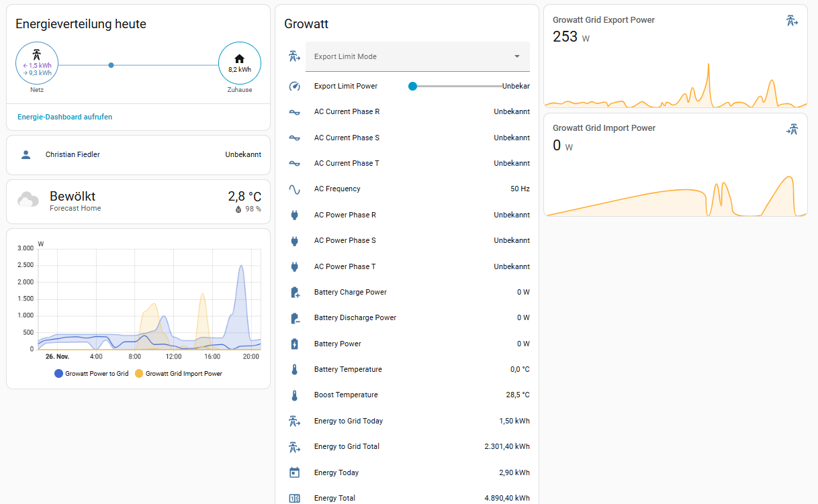Click the Energy Today calendar icon
Image resolution: width=818 pixels, height=504 pixels.
pyautogui.click(x=294, y=472)
